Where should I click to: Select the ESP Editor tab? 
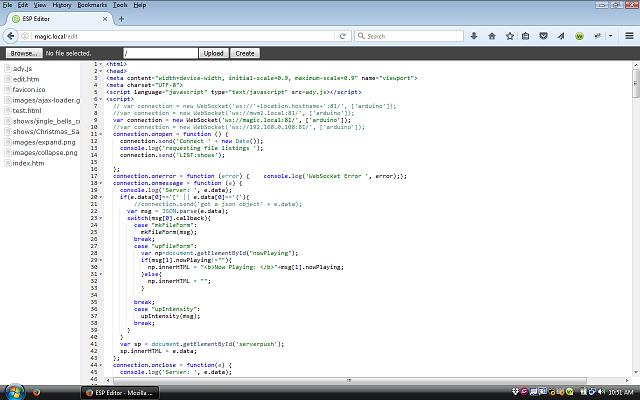(x=59, y=19)
